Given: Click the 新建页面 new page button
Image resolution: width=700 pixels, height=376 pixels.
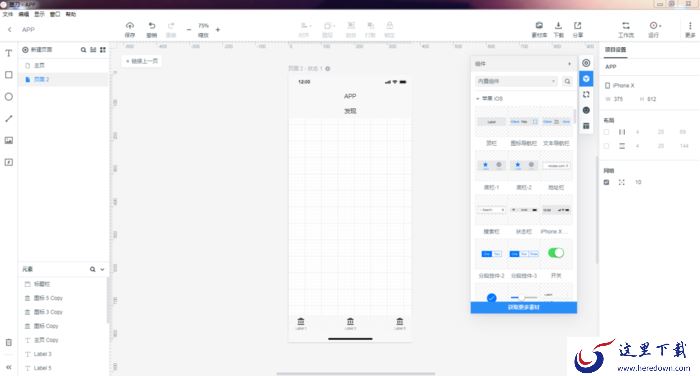Looking at the screenshot, I should (x=37, y=50).
